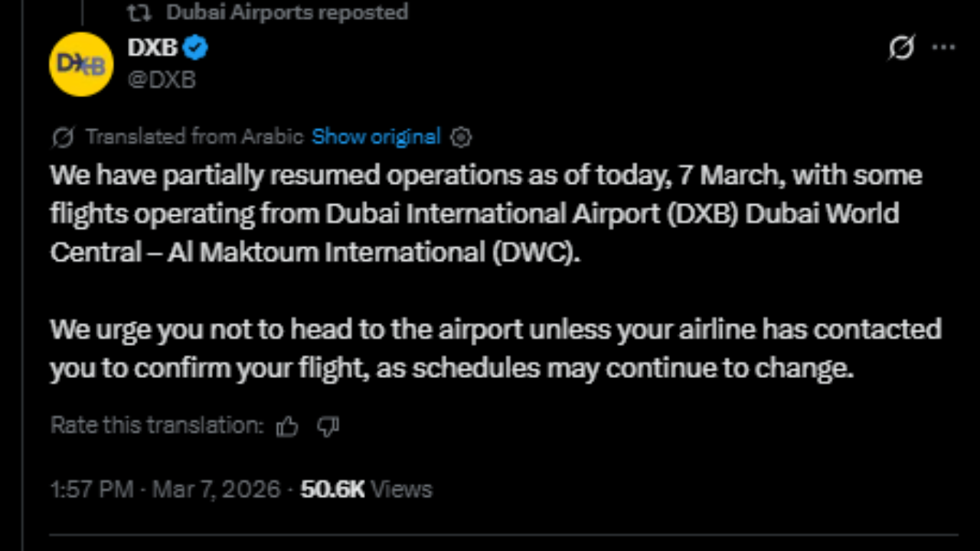Viewport: 980px width, 551px height.
Task: Click the bolded 50.6K views counter
Action: coord(332,489)
